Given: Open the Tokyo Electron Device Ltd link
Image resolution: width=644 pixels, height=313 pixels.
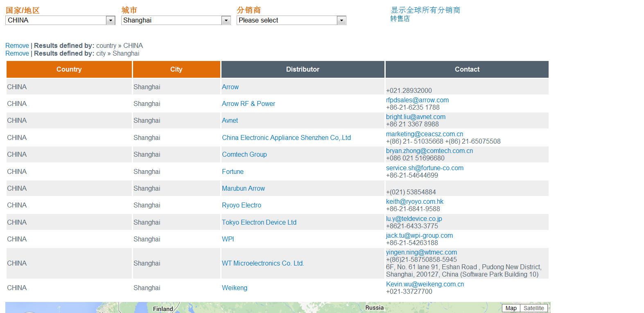Looking at the screenshot, I should 259,222.
